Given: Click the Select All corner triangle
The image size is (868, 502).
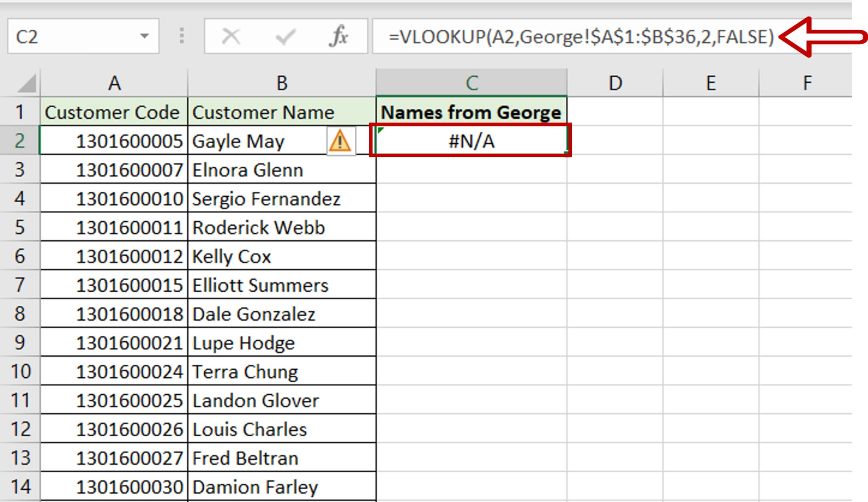Looking at the screenshot, I should click(26, 83).
